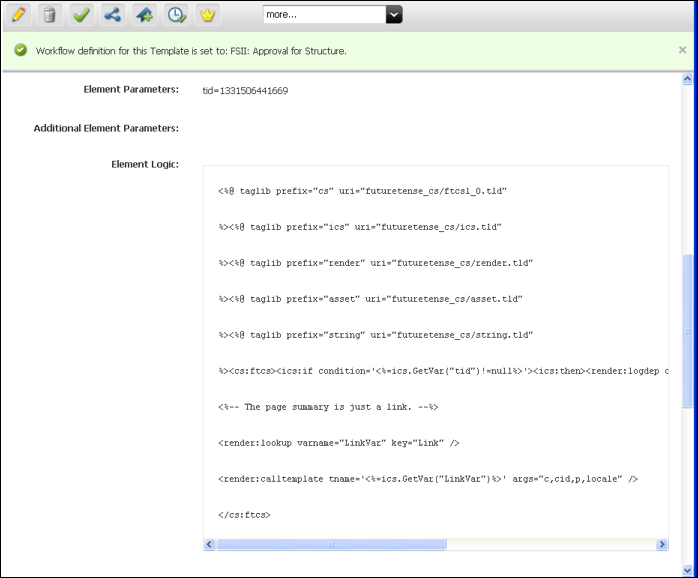Click page scrollbar up arrow
Image resolution: width=698 pixels, height=578 pixels.
click(687, 79)
